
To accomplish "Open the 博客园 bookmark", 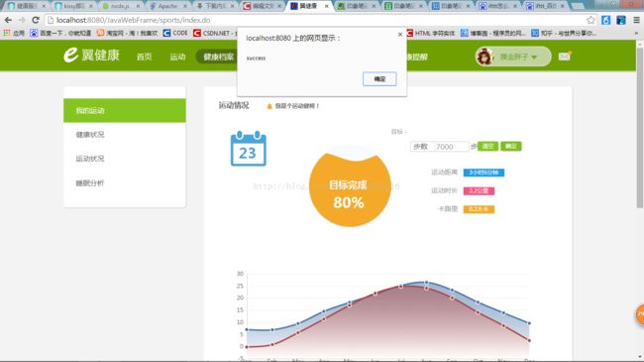I will coord(492,33).
